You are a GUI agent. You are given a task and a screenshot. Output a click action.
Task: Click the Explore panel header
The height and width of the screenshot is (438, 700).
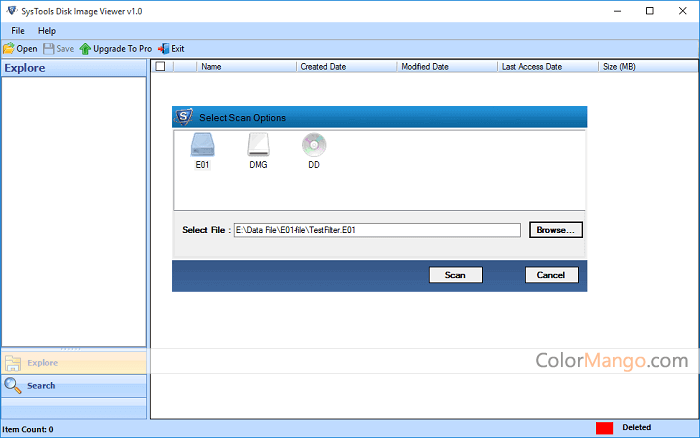pos(74,68)
